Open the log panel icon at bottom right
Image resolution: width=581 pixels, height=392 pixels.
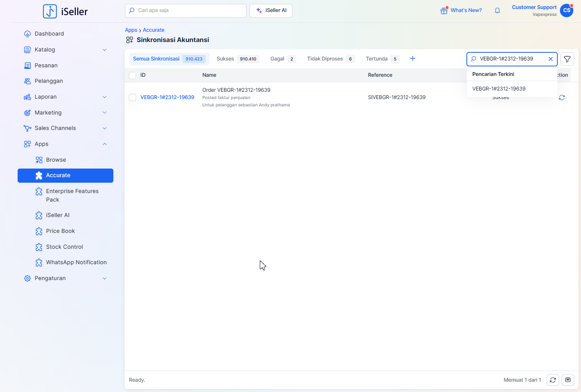(568, 380)
